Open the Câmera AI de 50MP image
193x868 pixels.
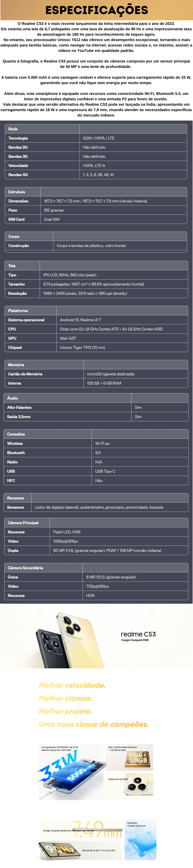tap(130, 786)
